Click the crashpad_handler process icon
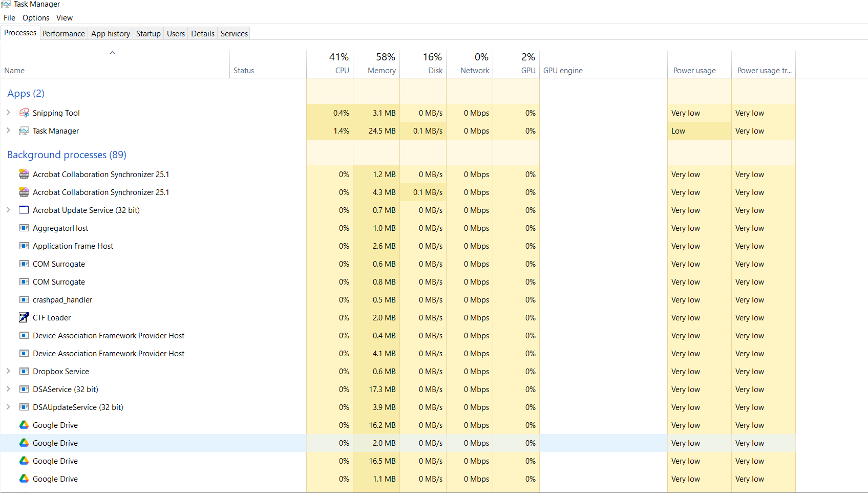The image size is (868, 498). click(24, 299)
